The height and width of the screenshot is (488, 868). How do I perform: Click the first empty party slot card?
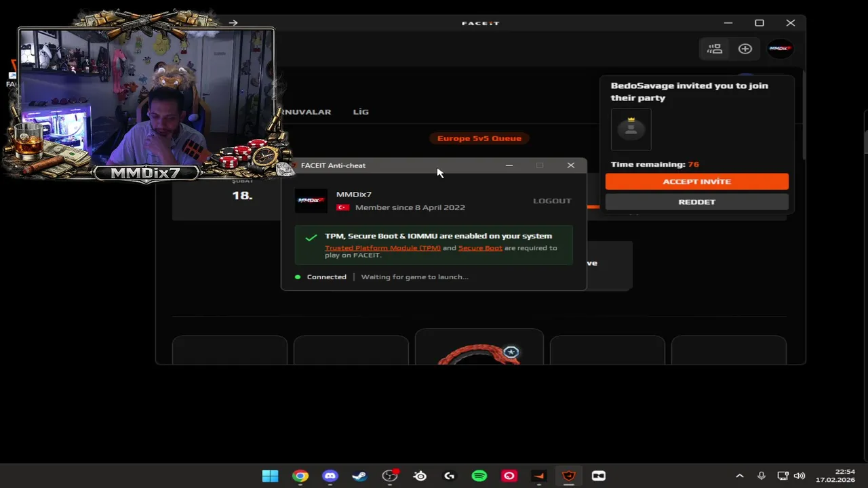coord(229,350)
